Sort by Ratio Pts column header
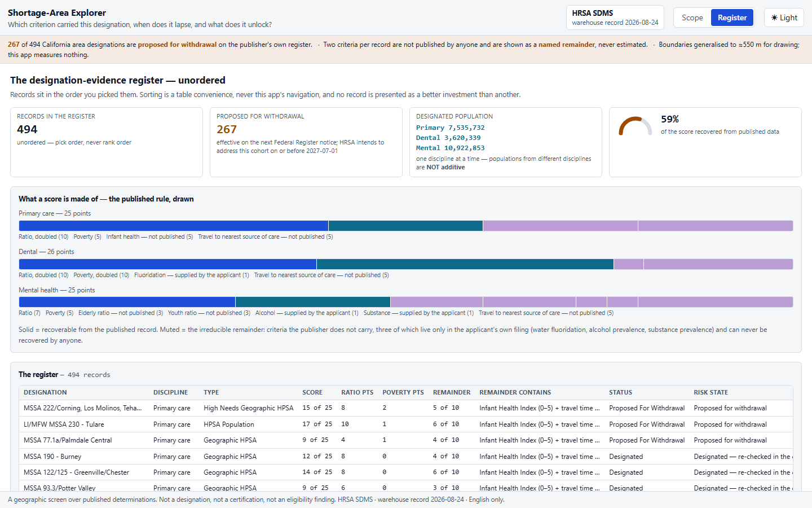 tap(357, 392)
